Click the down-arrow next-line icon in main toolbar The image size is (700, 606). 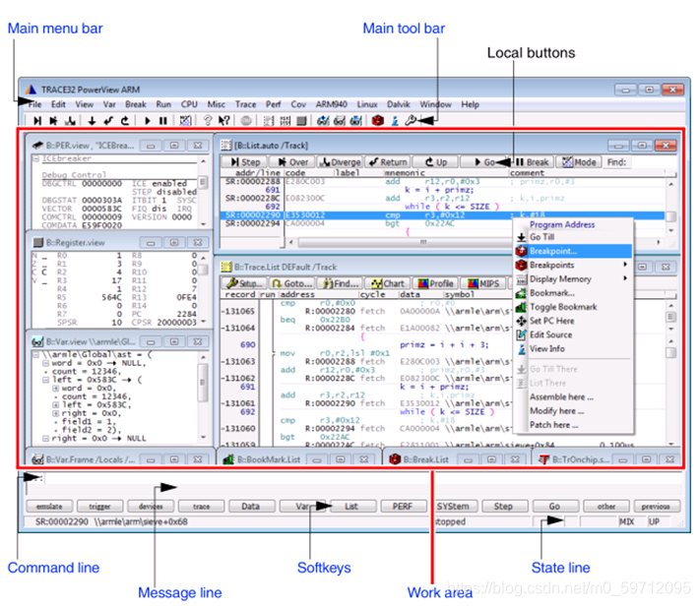pyautogui.click(x=92, y=120)
